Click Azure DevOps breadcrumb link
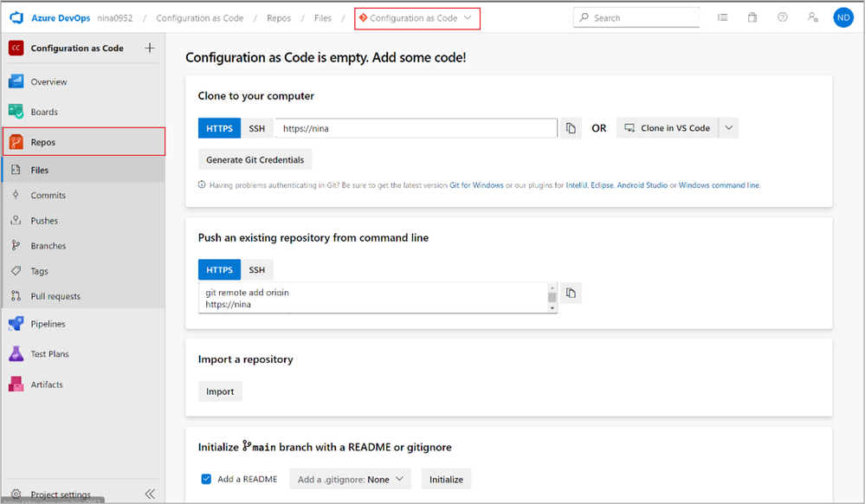Viewport: 865px width, 504px height. pos(61,17)
